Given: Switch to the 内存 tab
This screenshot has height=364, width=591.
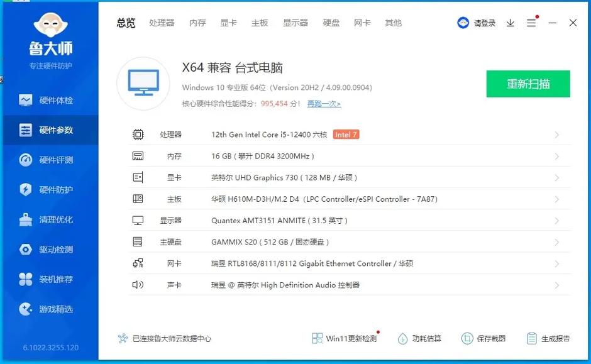Looking at the screenshot, I should point(197,23).
